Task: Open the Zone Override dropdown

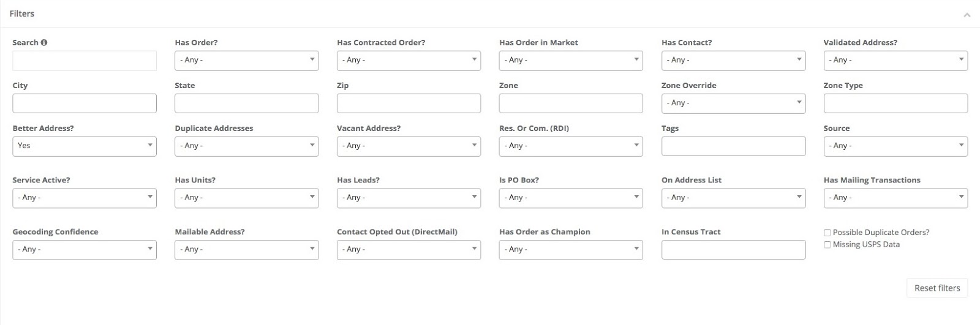Action: [x=733, y=103]
